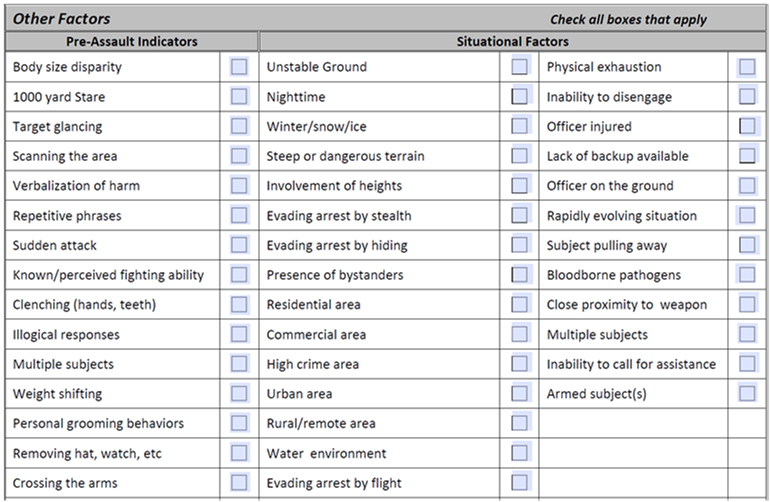Mark the Evading arrest by flight checkbox
The height and width of the screenshot is (502, 770).
point(520,483)
